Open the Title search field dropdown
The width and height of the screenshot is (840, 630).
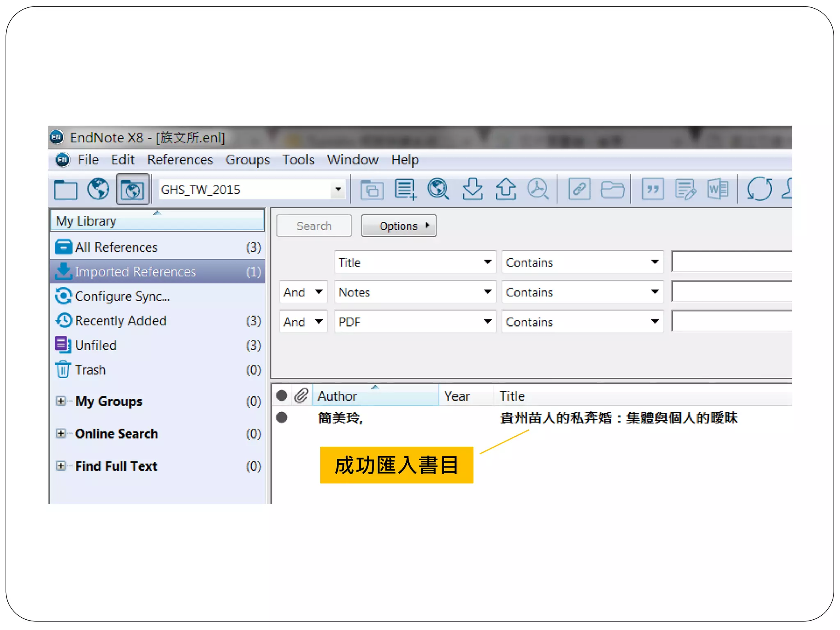487,262
